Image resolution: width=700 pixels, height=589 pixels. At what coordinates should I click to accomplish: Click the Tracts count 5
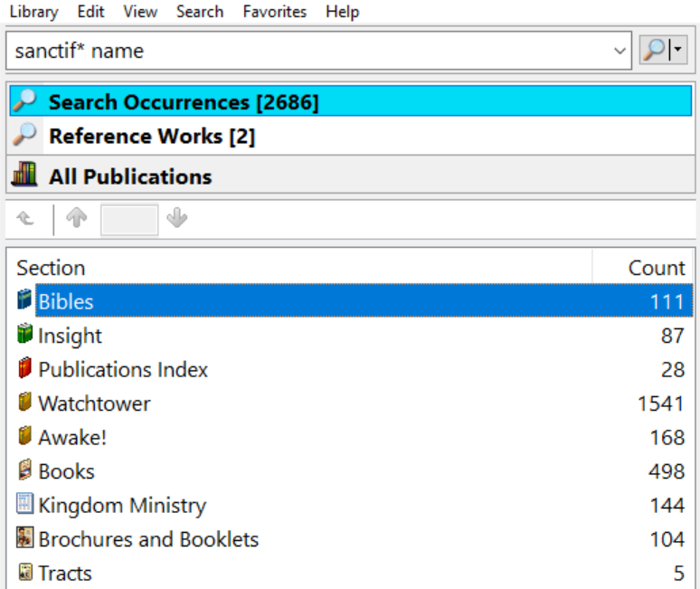(679, 573)
